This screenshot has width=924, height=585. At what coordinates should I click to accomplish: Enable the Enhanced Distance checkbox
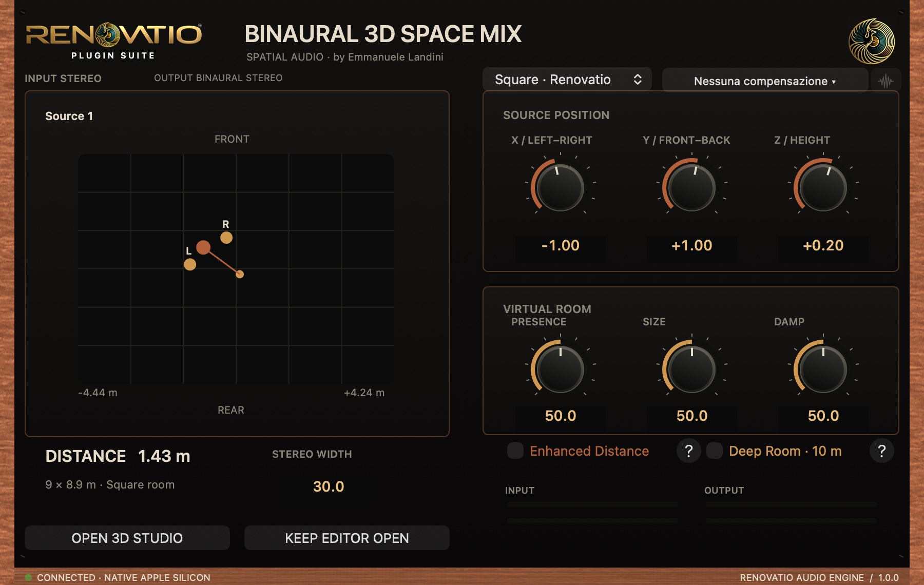pyautogui.click(x=515, y=451)
